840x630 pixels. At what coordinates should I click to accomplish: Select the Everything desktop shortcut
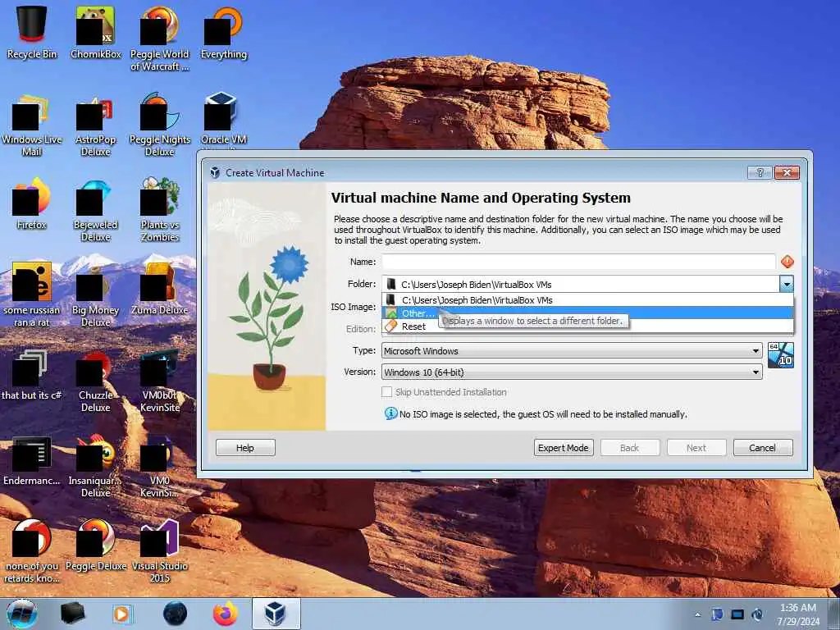(x=223, y=32)
